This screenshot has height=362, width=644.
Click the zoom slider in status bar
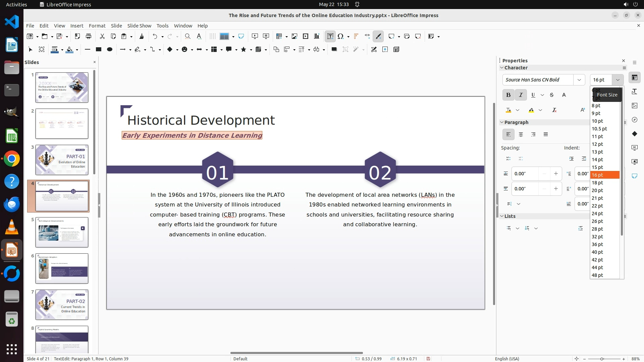tap(602, 359)
